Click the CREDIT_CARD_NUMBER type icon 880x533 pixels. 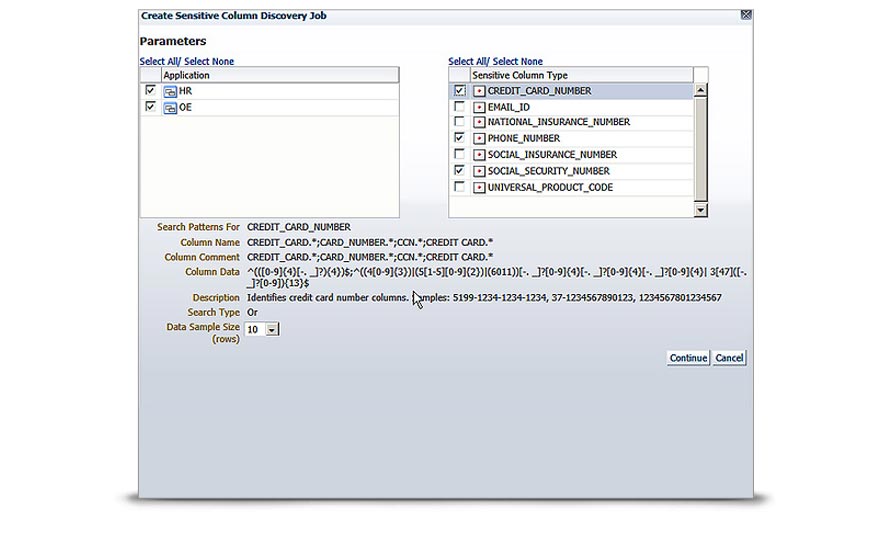point(479,91)
